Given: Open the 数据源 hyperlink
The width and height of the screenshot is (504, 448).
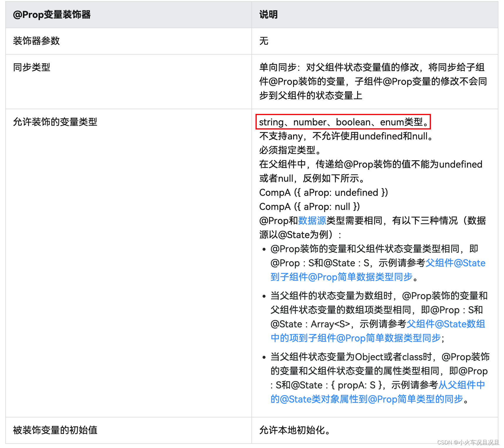Looking at the screenshot, I should point(312,220).
